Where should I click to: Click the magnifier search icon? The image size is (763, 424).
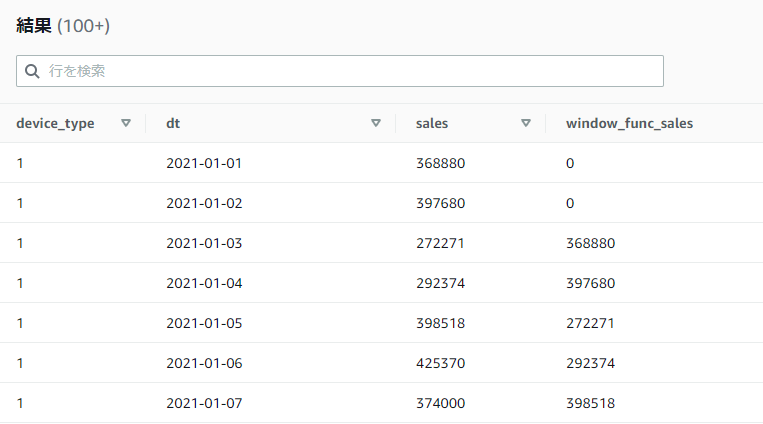coord(32,72)
